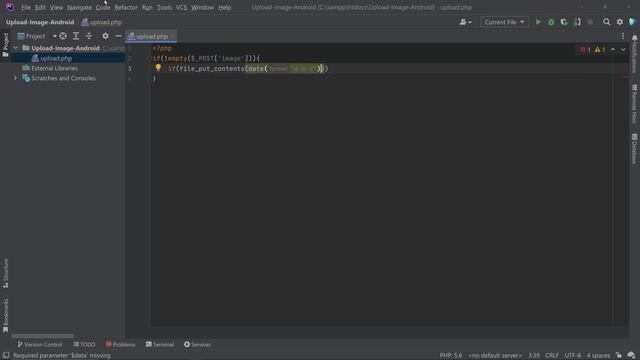Open Problems tool window
Viewport: 640px width, 360px height.
[x=120, y=344]
